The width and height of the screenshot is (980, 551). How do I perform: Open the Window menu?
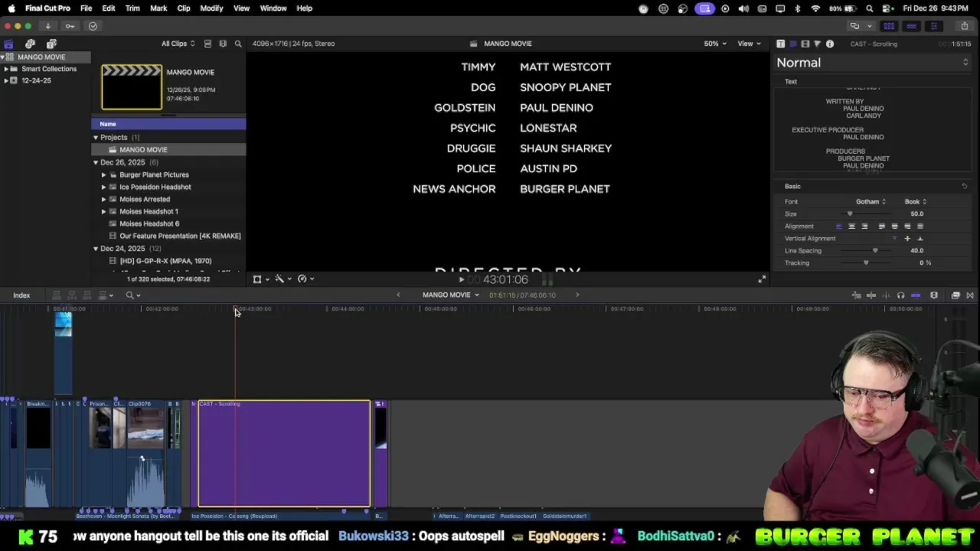click(x=273, y=8)
